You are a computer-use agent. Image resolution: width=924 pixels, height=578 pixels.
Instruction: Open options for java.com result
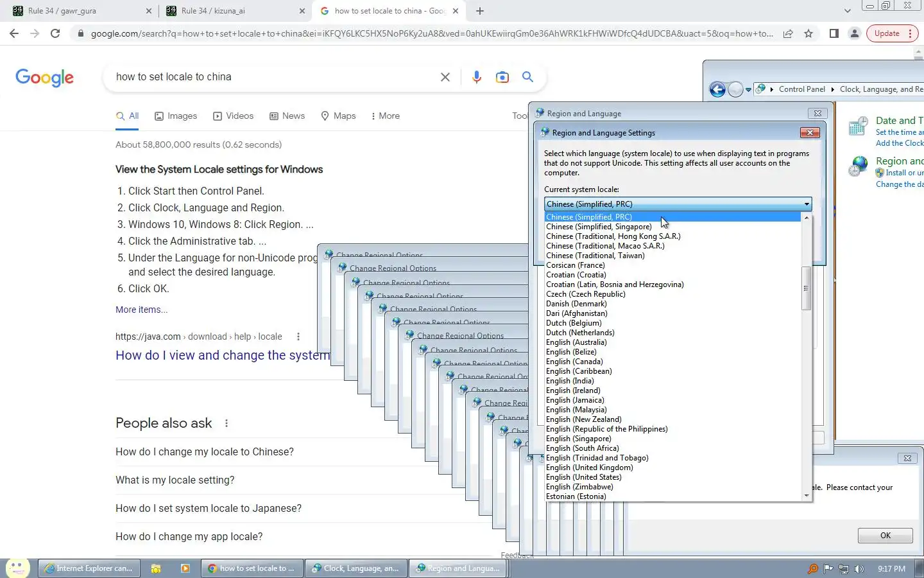tap(298, 337)
